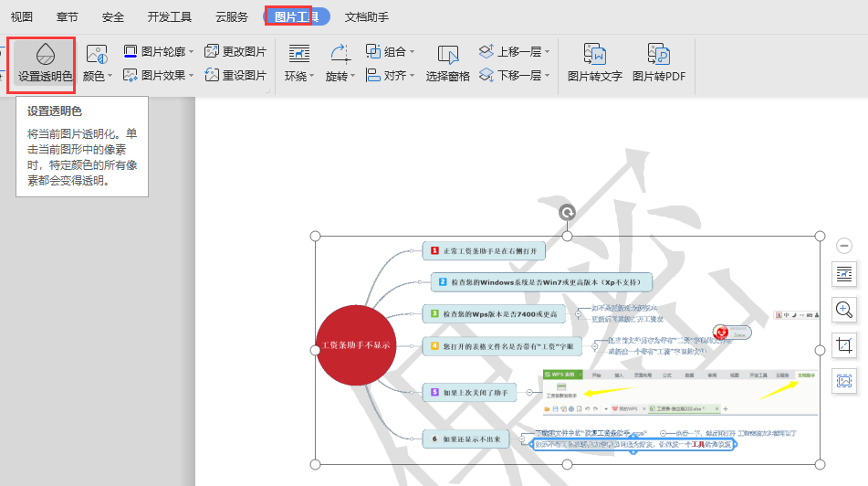Click 更改图片 to change picture
868x486 pixels.
235,51
